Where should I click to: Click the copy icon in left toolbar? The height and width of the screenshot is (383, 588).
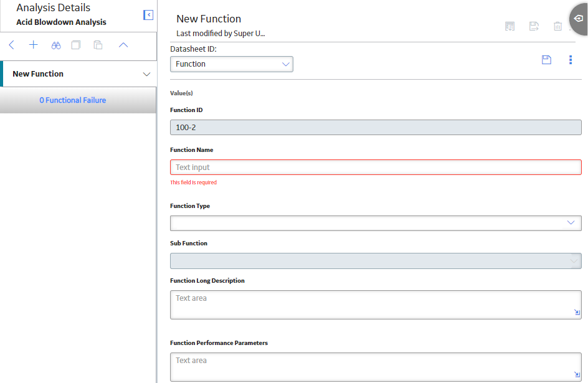pyautogui.click(x=76, y=45)
